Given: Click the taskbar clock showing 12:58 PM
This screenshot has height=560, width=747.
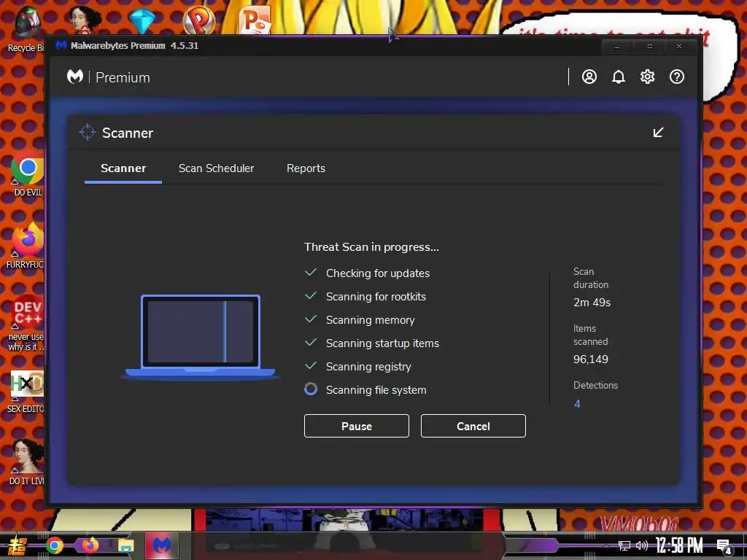Looking at the screenshot, I should [679, 545].
